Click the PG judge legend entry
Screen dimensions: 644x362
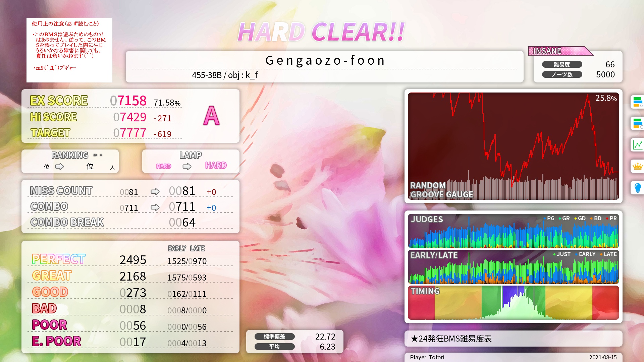point(549,218)
